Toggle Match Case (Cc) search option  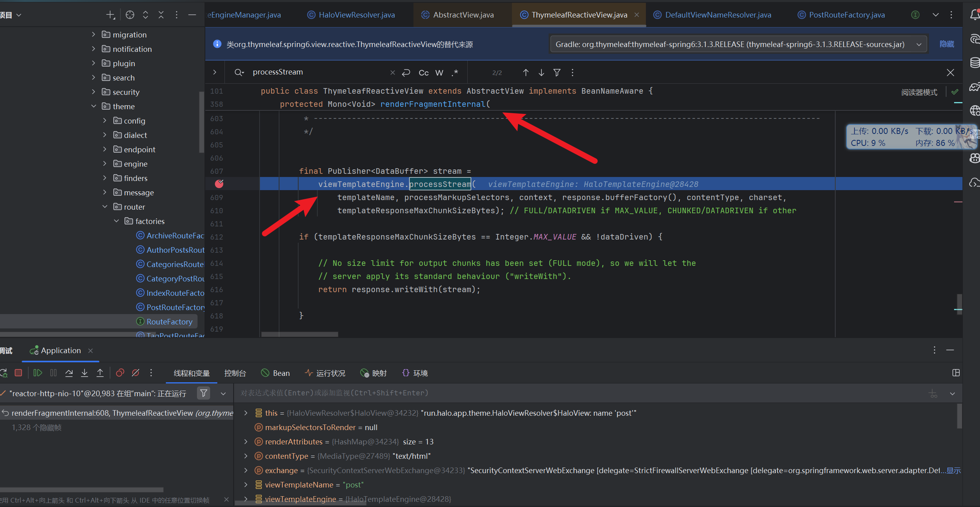[423, 73]
